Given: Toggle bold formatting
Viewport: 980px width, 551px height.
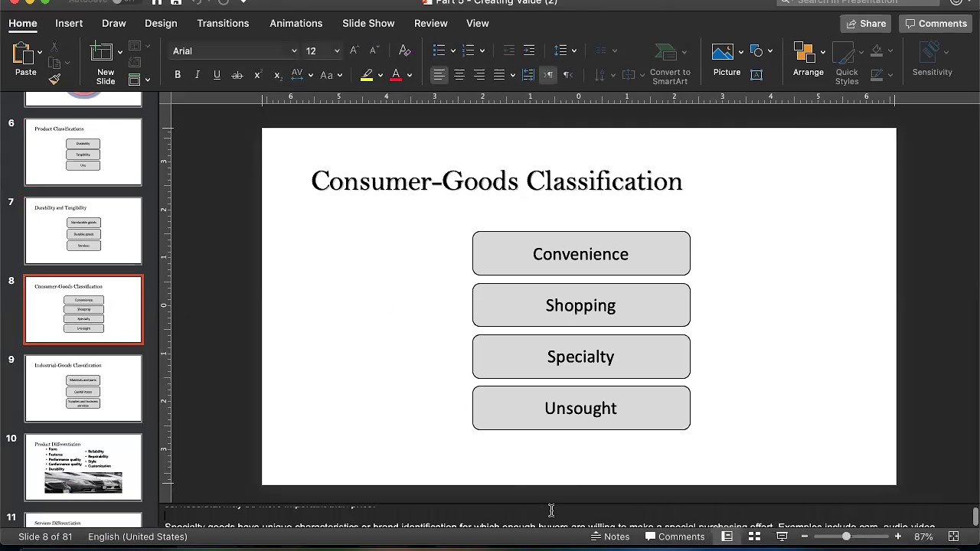Looking at the screenshot, I should [x=178, y=75].
